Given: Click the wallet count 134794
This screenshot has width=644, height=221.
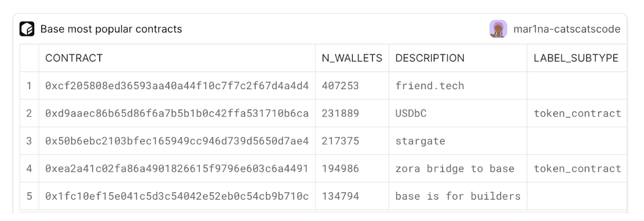Looking at the screenshot, I should 340,197.
